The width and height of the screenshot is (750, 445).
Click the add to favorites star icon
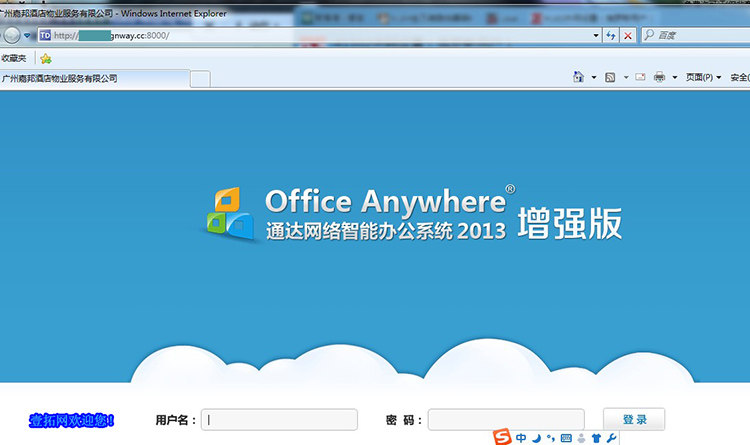[46, 59]
